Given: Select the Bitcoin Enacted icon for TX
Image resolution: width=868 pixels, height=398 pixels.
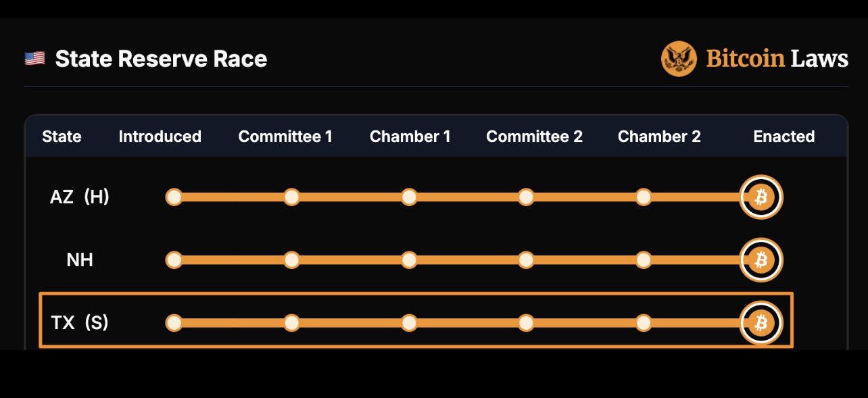Looking at the screenshot, I should click(761, 323).
